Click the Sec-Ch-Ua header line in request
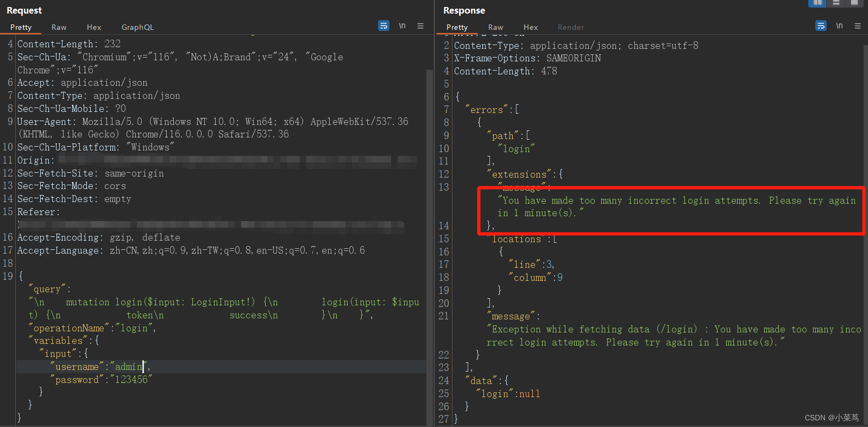Screen dimensions: 868x427 point(180,64)
